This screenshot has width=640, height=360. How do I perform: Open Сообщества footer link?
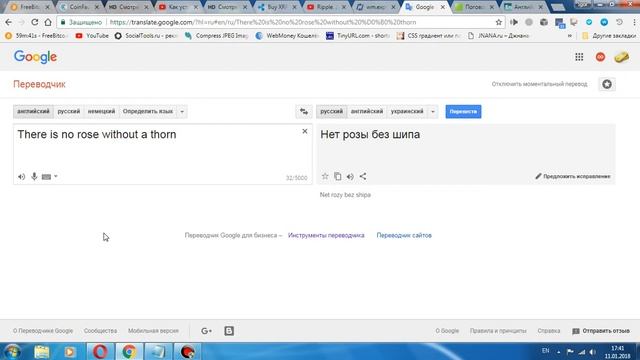[100, 331]
